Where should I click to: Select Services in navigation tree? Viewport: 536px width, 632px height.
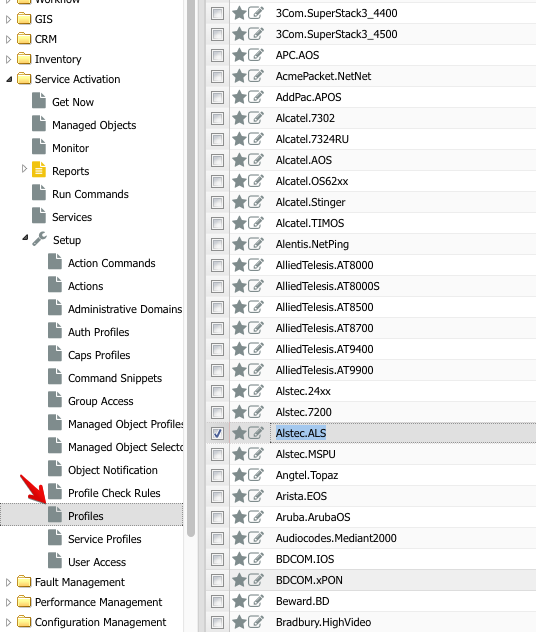point(72,217)
